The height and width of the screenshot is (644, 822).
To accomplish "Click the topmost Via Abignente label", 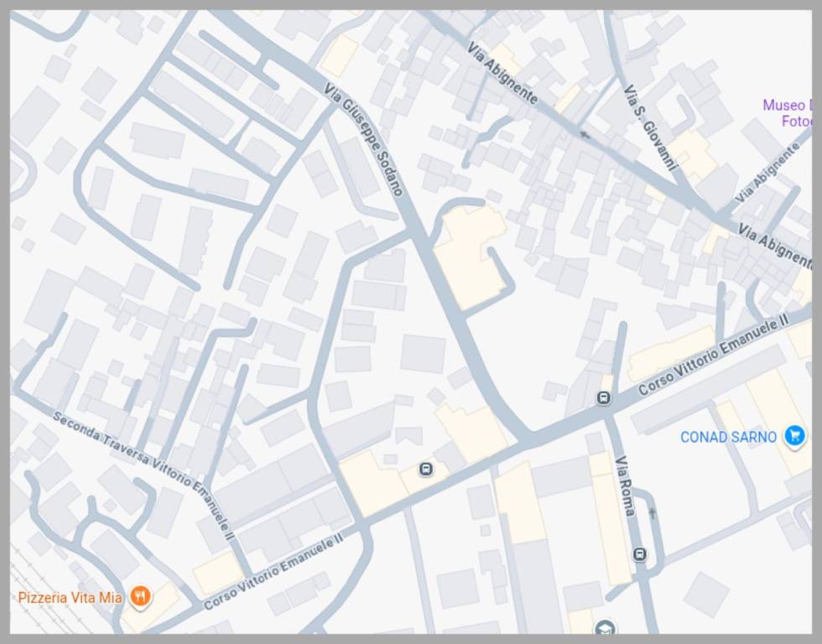I will coord(502,73).
